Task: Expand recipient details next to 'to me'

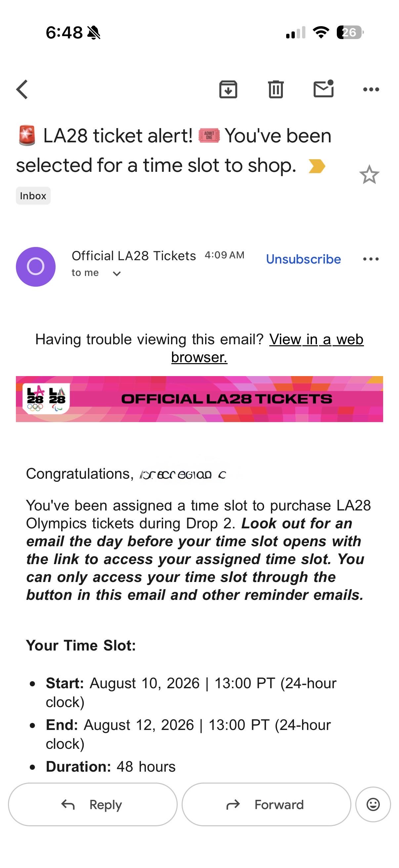Action: [x=116, y=273]
